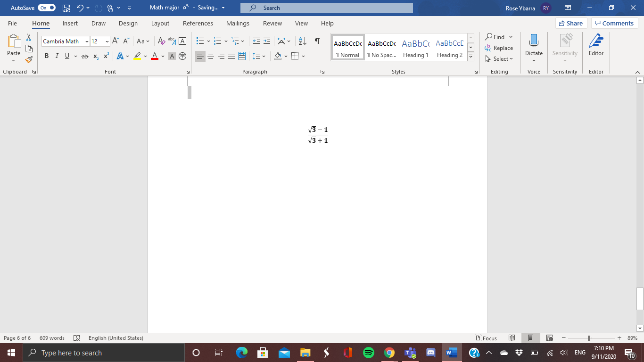This screenshot has width=644, height=362.
Task: Shrink font size with smaller A icon
Action: click(126, 41)
